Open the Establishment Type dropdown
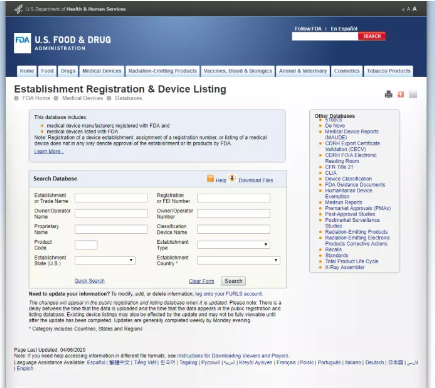This screenshot has width=435, height=388. click(x=233, y=245)
